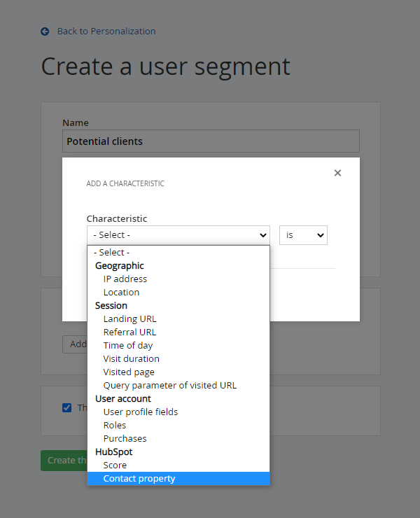This screenshot has width=420, height=518.
Task: Select Roles from the characteristic list
Action: coord(115,426)
